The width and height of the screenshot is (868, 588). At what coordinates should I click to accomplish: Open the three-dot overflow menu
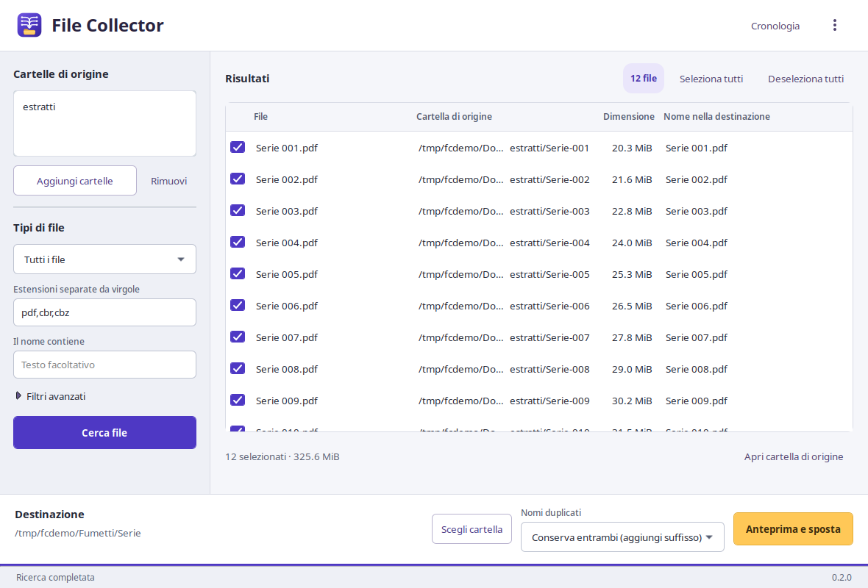[835, 26]
